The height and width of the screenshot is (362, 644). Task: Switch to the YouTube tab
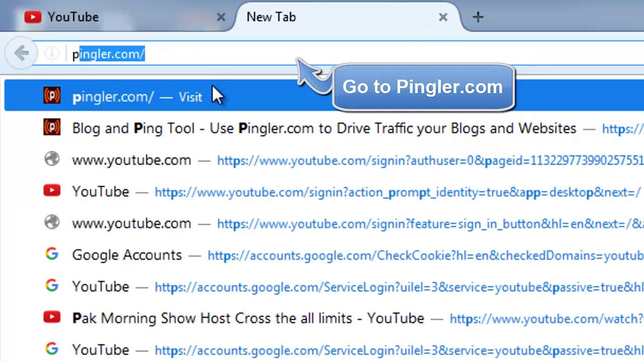tap(73, 17)
